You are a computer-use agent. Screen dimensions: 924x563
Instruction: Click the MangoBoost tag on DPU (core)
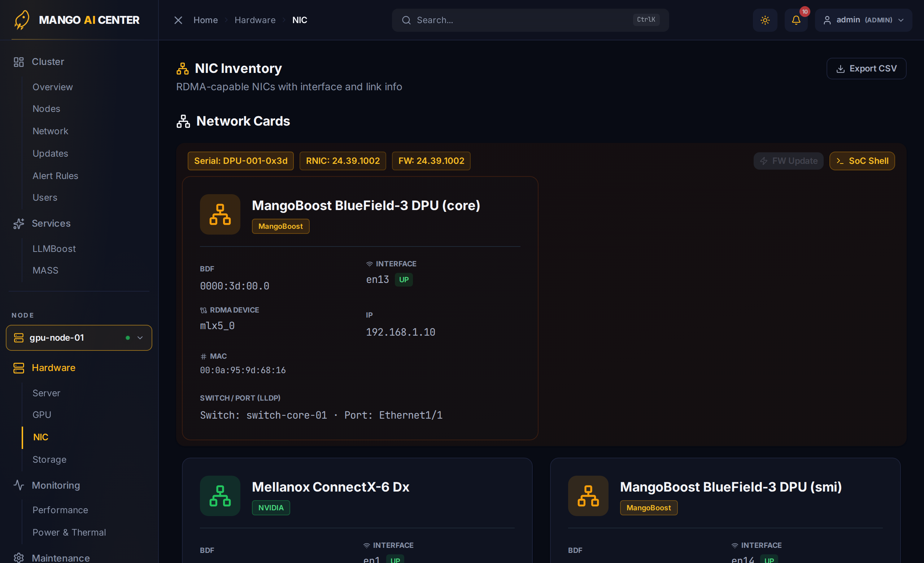coord(280,226)
